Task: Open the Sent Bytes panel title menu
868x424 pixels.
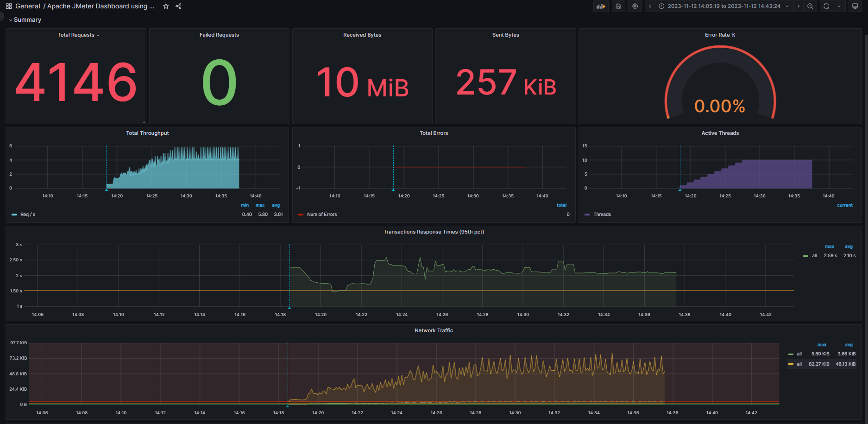Action: tap(505, 35)
